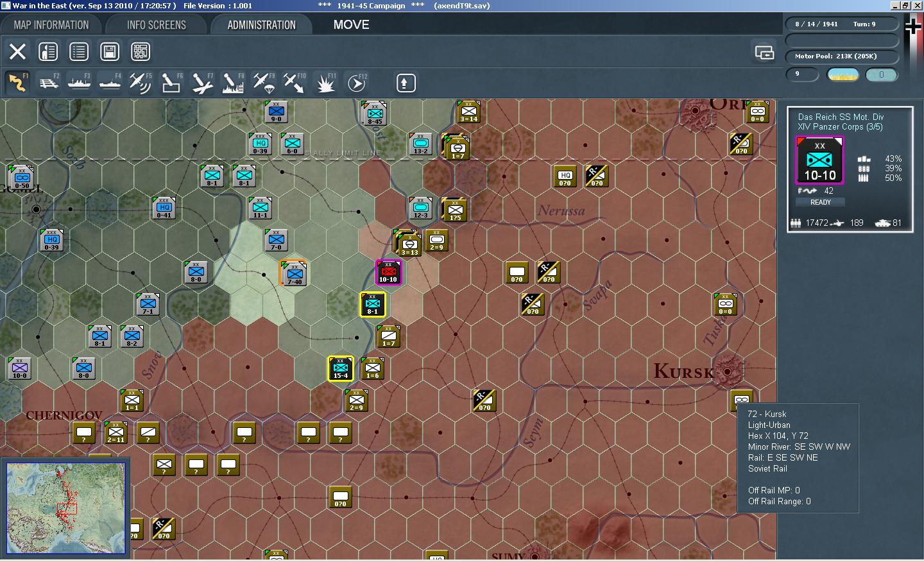Select Bomb Airfield mode (F7) icon
924x562 pixels.
[202, 83]
